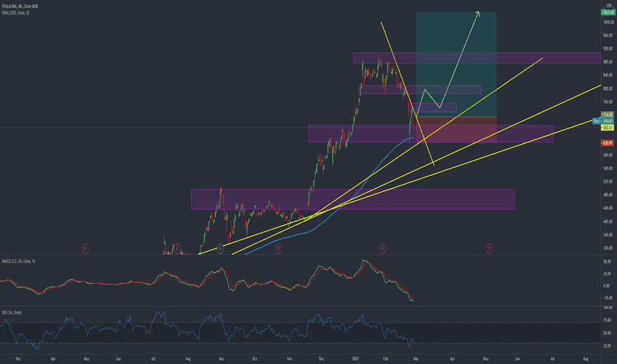This screenshot has height=364, width=617.
Task: Click the 320.00 price axis label
Action: click(x=608, y=248)
